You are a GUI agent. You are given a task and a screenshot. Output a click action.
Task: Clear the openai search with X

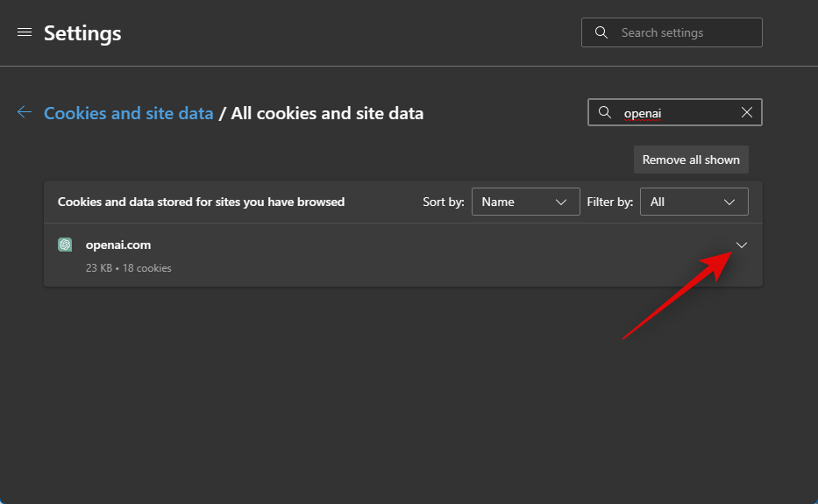[746, 112]
